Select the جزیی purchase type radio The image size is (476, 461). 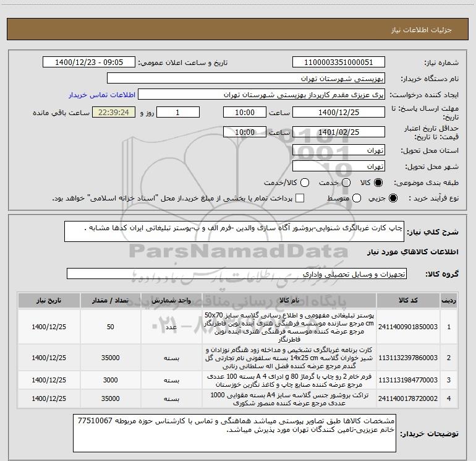[393, 199]
